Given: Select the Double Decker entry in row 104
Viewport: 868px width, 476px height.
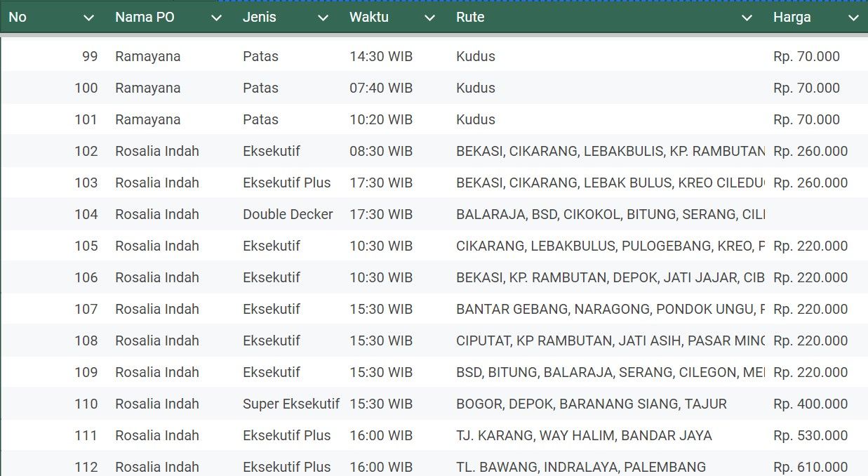Looking at the screenshot, I should (288, 214).
